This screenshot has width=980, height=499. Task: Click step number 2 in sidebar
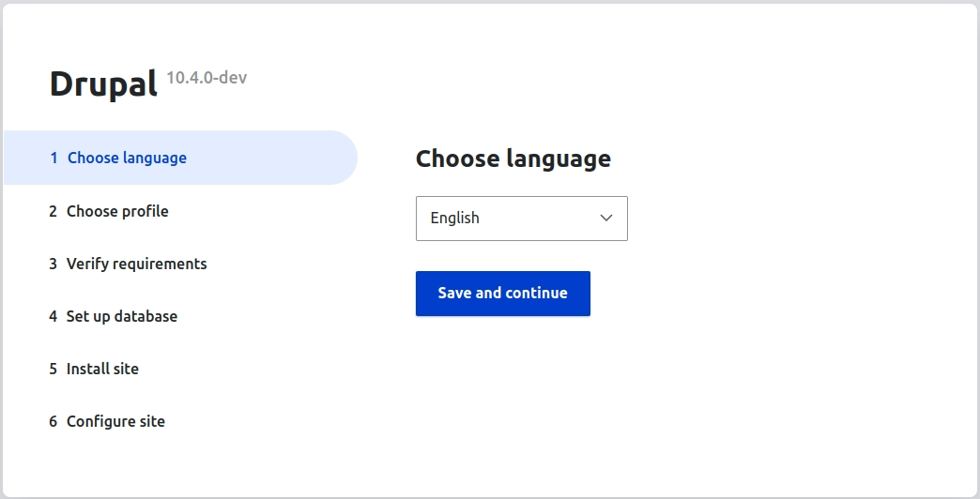point(54,211)
